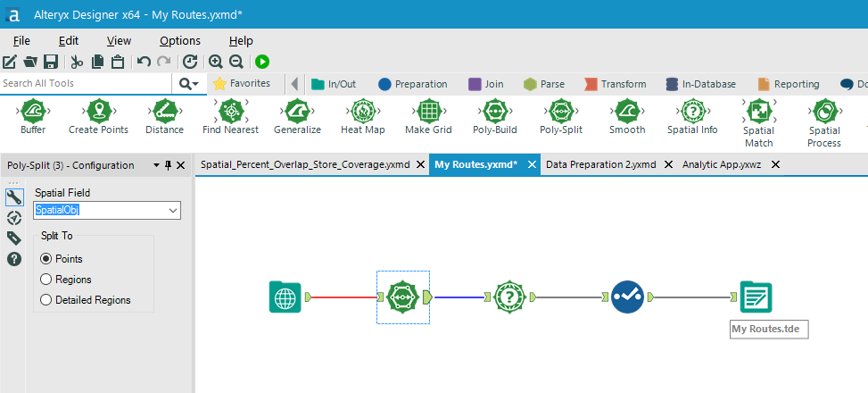Select the Poly-Split tool in palette
Viewport: 868px width, 393px height.
click(x=561, y=118)
